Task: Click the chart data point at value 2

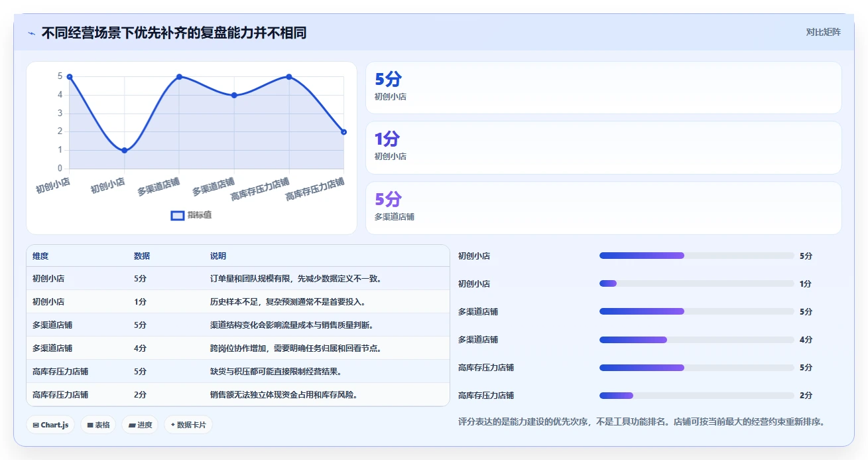Action: coord(343,131)
